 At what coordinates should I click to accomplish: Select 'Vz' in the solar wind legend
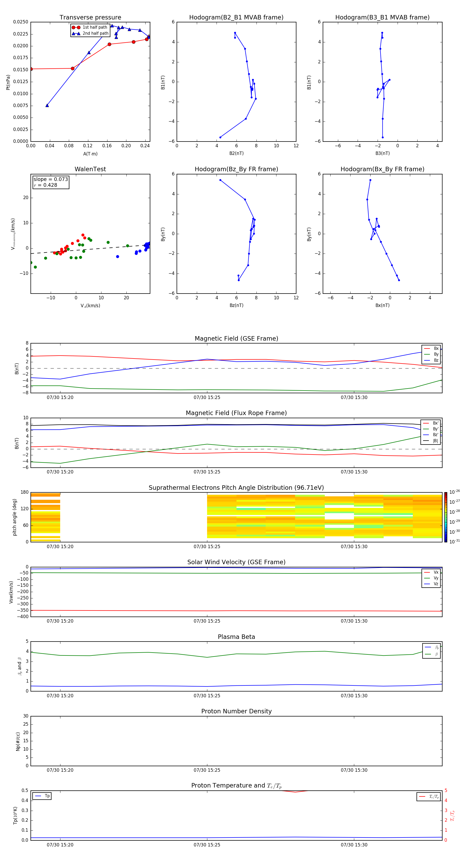tap(431, 584)
